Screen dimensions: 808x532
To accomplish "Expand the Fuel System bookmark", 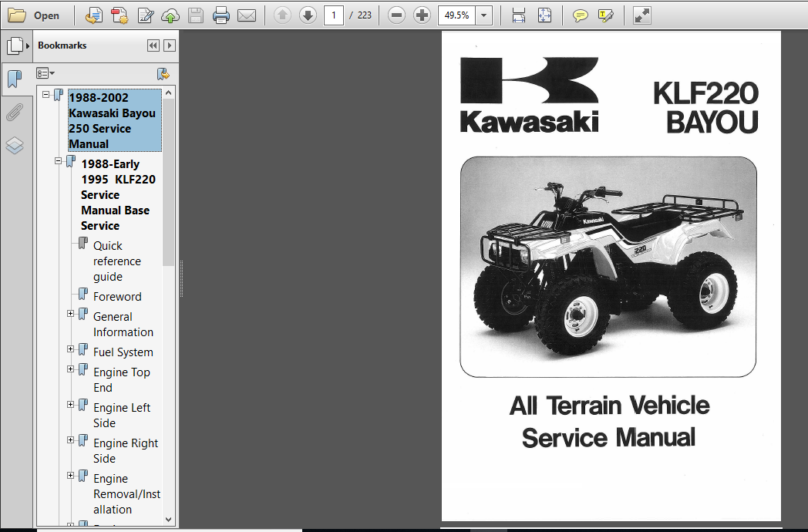I will [71, 349].
